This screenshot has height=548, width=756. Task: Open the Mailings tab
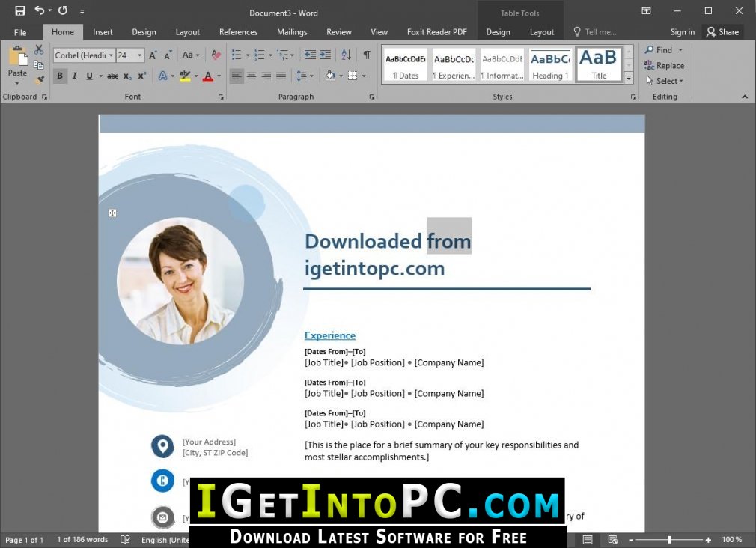pyautogui.click(x=292, y=32)
